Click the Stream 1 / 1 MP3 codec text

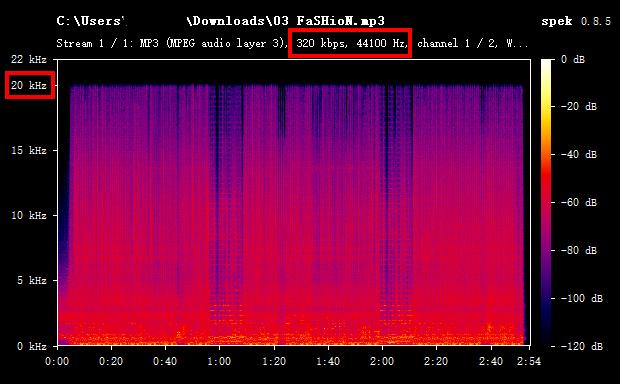coord(172,43)
